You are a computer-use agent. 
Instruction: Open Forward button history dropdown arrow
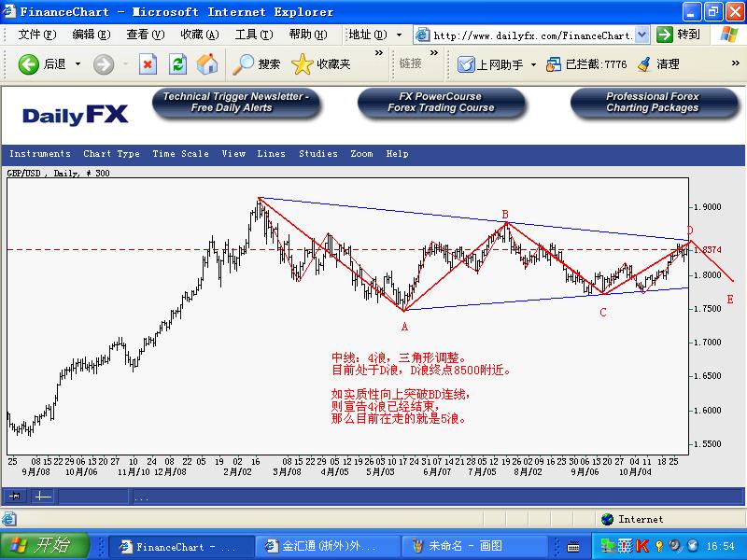point(126,64)
